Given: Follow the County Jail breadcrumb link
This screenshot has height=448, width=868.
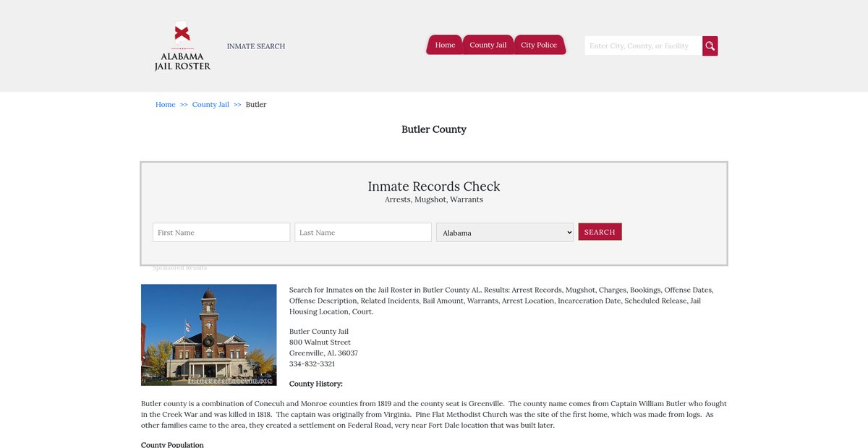Looking at the screenshot, I should coord(210,105).
